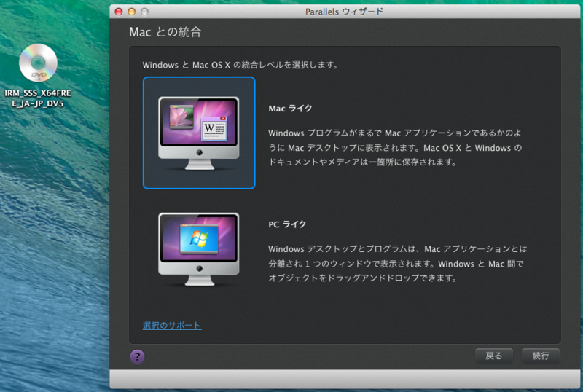Click the 続行 continue button

pyautogui.click(x=540, y=356)
